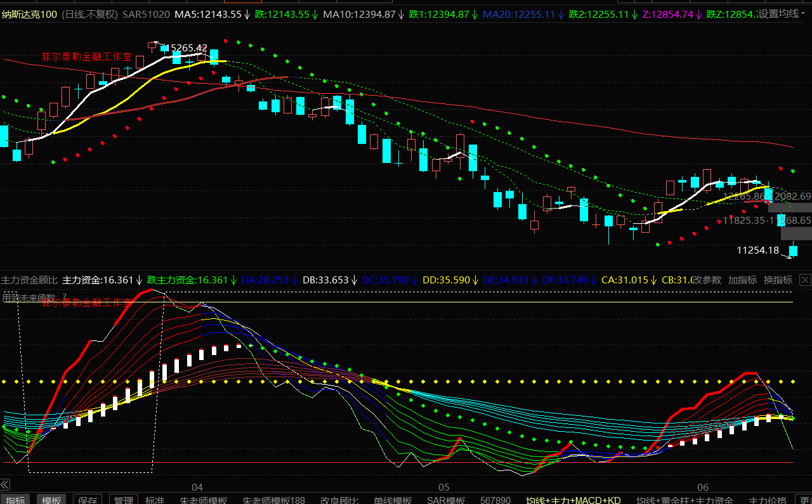Click the 15265.42 high price marker

pyautogui.click(x=184, y=48)
